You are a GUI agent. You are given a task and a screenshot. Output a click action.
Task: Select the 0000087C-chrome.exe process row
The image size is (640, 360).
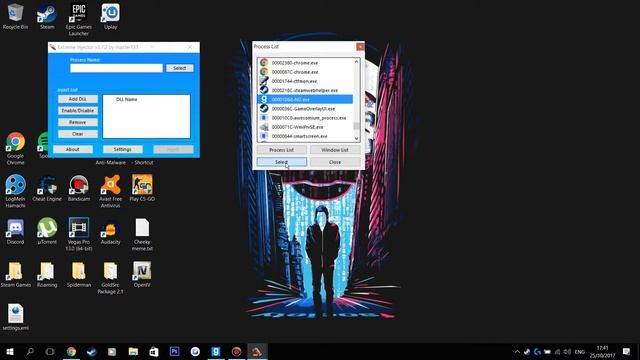click(305, 72)
